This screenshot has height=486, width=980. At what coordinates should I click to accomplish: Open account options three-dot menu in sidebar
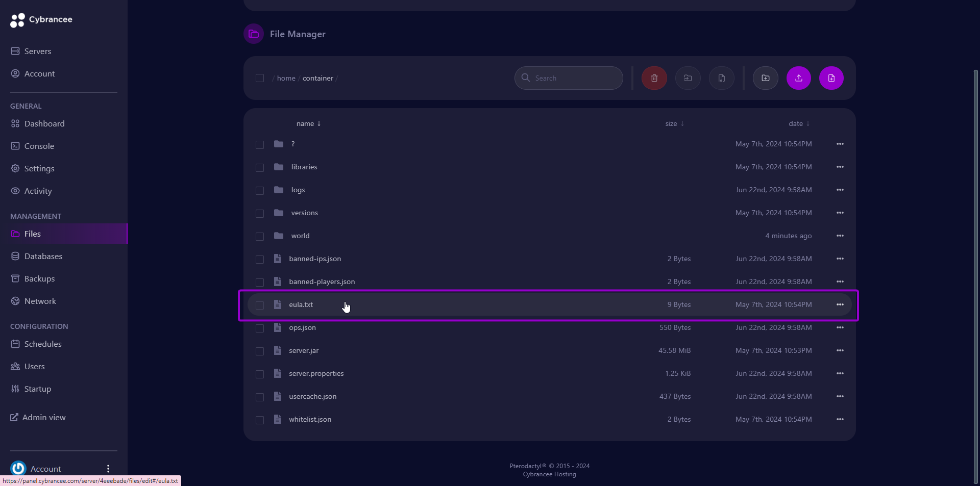(x=108, y=469)
